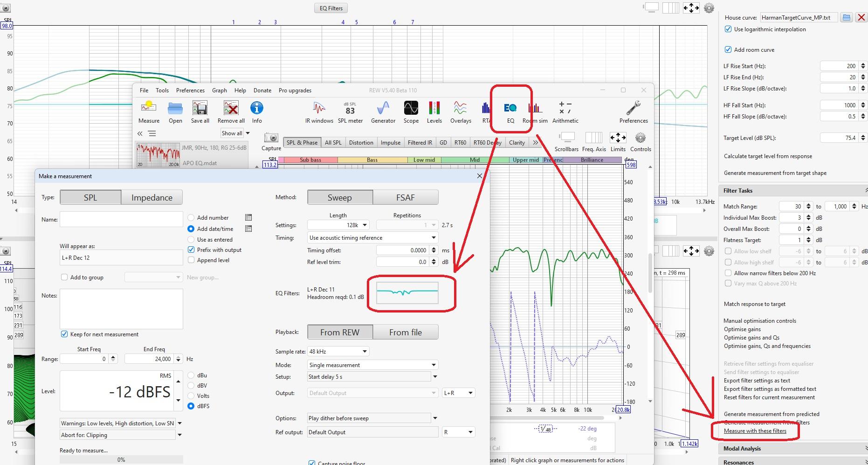Expand the Timing reference dropdown
Image resolution: width=868 pixels, height=465 pixels.
pyautogui.click(x=372, y=238)
